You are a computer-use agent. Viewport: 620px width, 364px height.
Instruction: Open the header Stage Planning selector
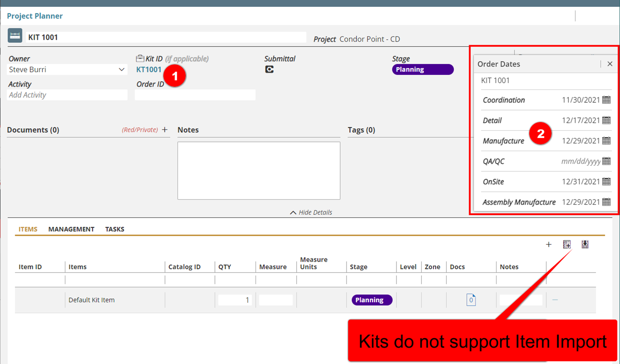[x=422, y=69]
